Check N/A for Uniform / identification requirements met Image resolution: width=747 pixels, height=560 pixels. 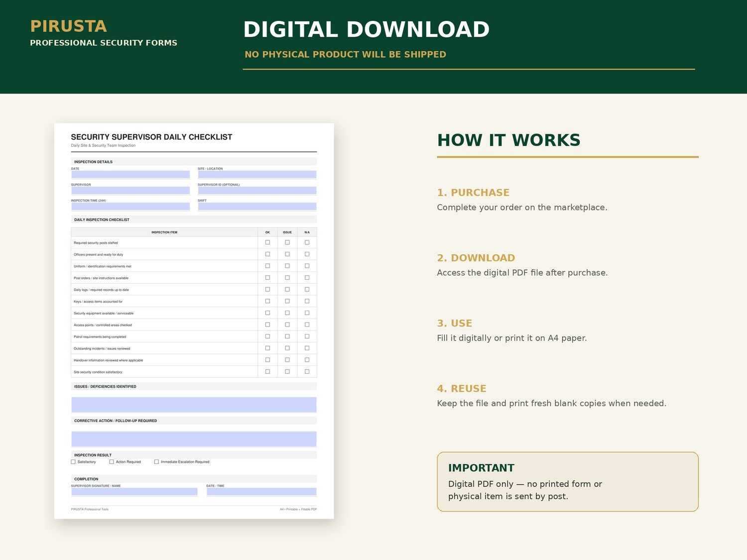click(x=307, y=266)
